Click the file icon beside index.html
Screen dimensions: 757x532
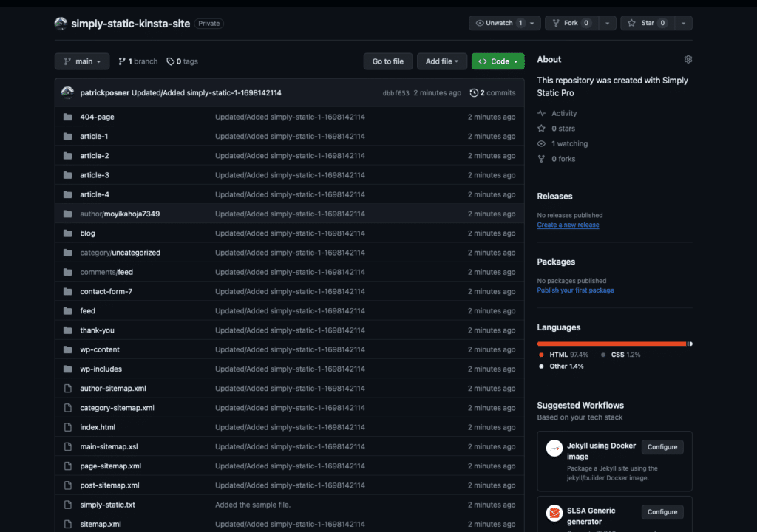68,427
